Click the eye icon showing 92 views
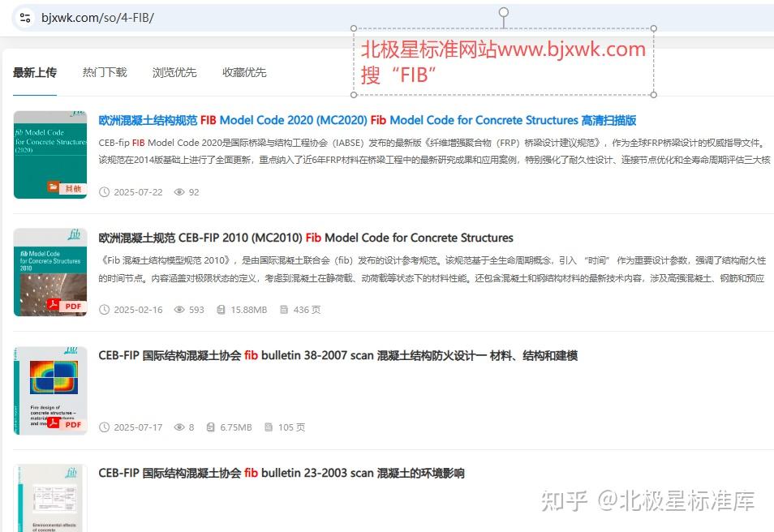This screenshot has height=532, width=774. pyautogui.click(x=178, y=192)
